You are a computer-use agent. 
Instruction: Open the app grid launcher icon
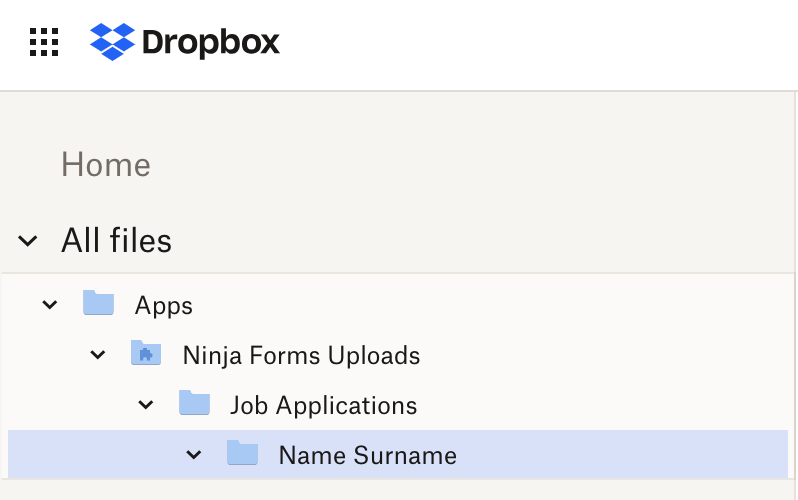44,42
